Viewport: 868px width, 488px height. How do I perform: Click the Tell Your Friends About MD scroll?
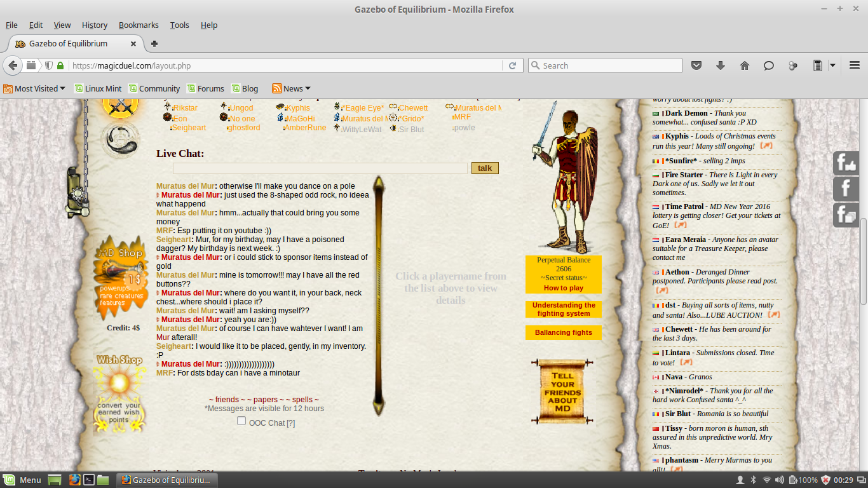tap(562, 391)
